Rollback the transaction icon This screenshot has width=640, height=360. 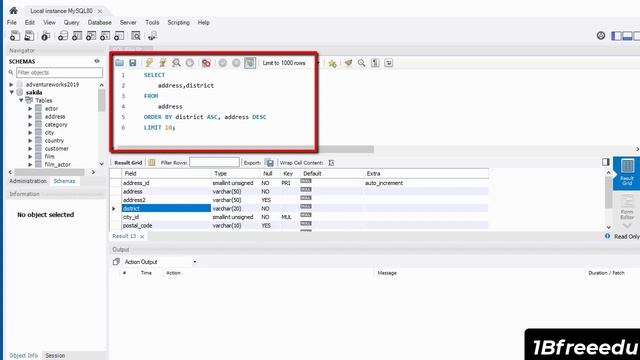coord(236,63)
